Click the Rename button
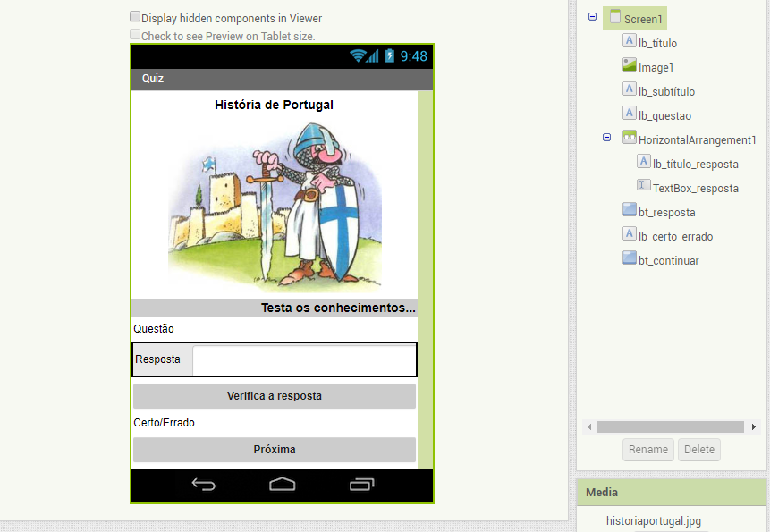The height and width of the screenshot is (532, 770). (x=648, y=450)
